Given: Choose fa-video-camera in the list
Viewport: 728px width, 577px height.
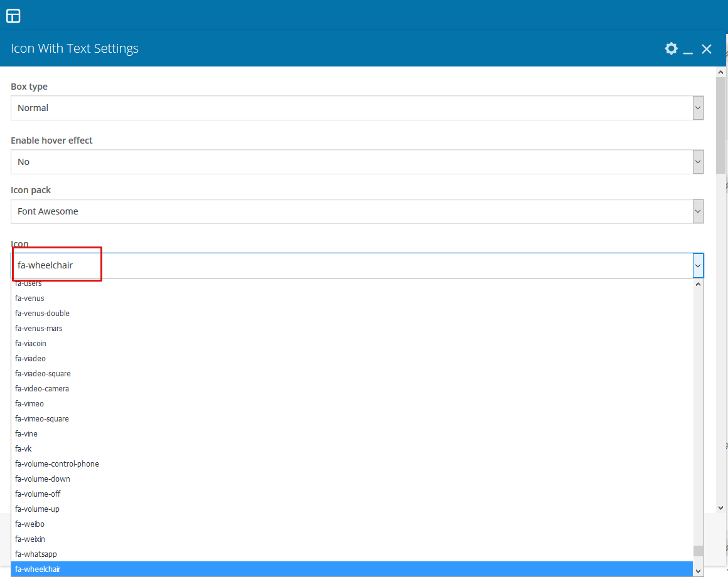Looking at the screenshot, I should (42, 389).
